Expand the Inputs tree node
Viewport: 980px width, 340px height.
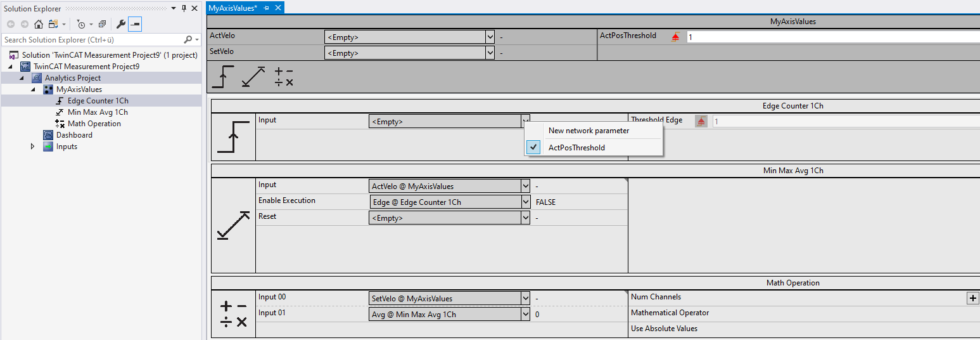coord(34,147)
